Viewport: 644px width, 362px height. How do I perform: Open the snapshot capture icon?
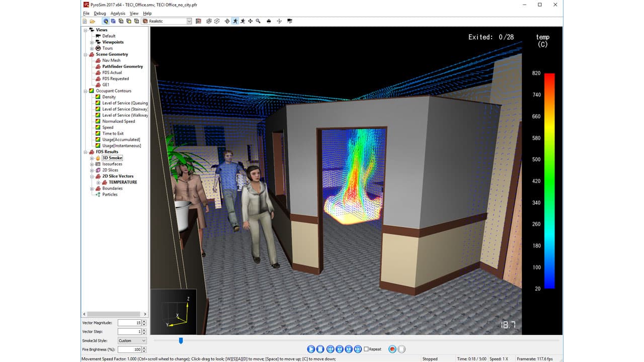268,21
